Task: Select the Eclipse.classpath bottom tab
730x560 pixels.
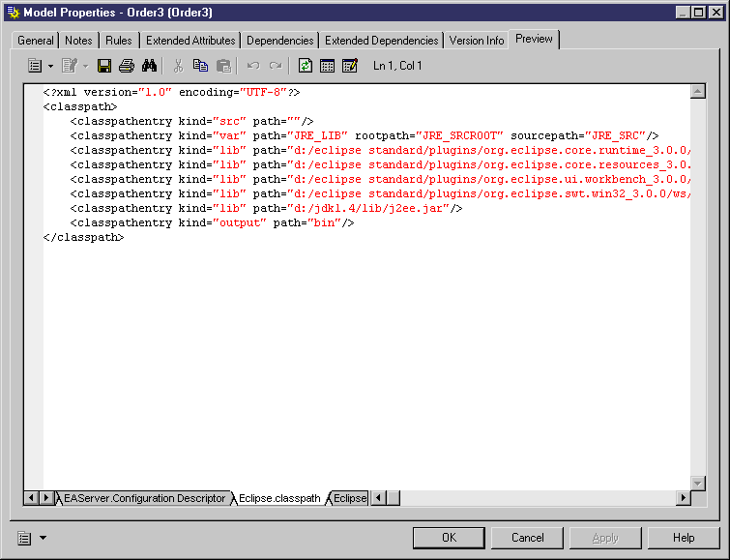Action: [279, 498]
